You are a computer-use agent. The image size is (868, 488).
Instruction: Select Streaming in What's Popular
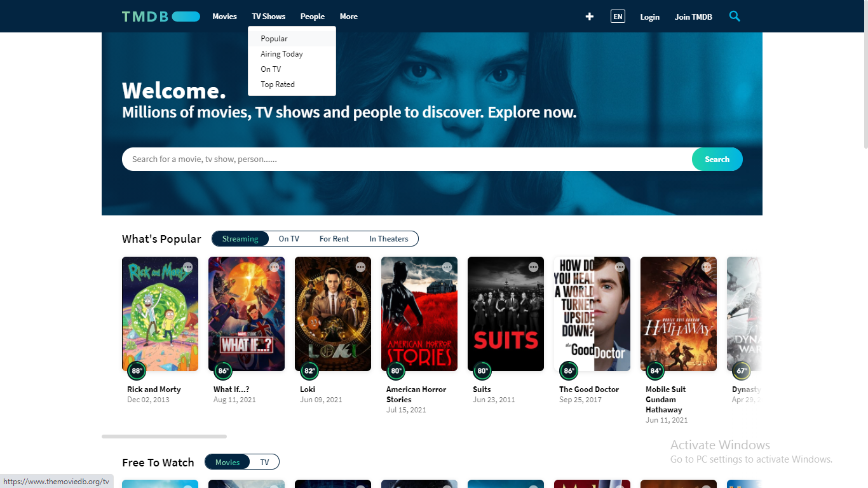pos(240,239)
